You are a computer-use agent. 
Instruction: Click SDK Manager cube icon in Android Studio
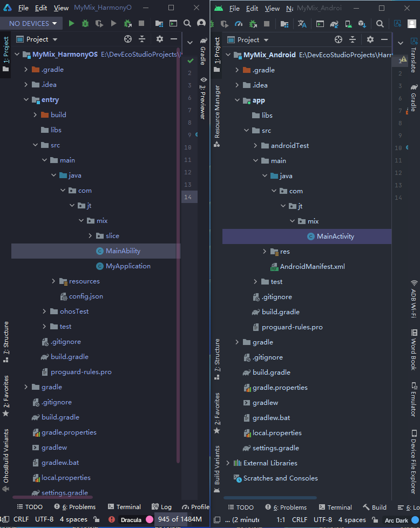click(x=362, y=24)
